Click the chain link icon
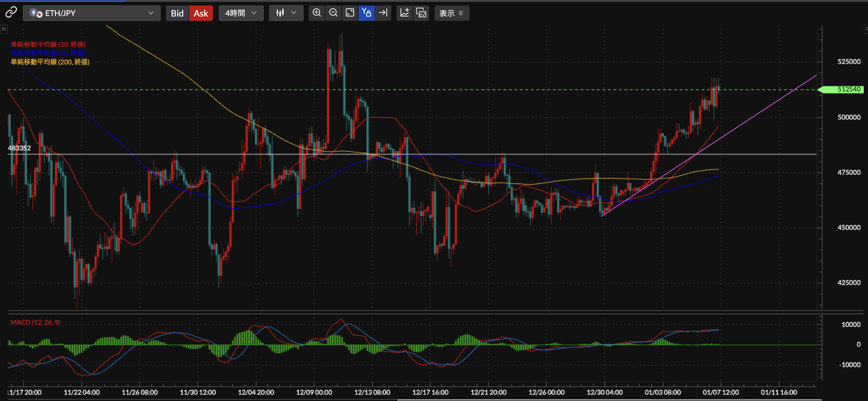This screenshot has height=401, width=868. tap(11, 13)
